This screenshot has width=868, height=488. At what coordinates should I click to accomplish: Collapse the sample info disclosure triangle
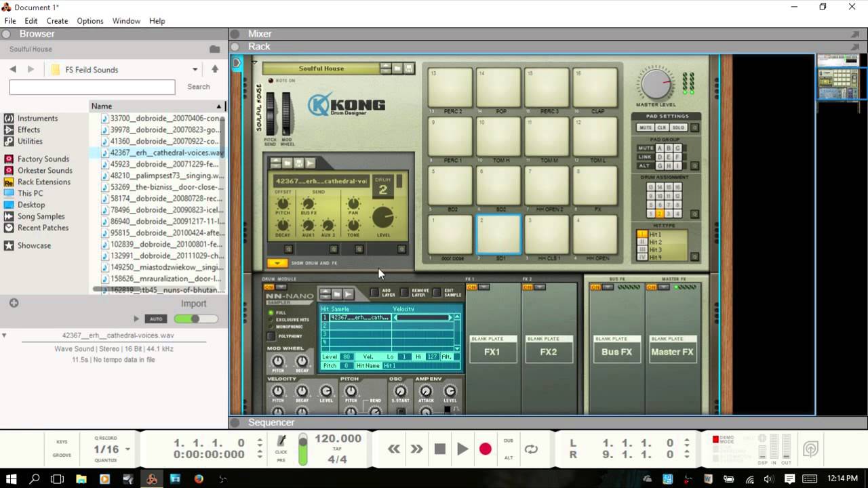(x=4, y=335)
